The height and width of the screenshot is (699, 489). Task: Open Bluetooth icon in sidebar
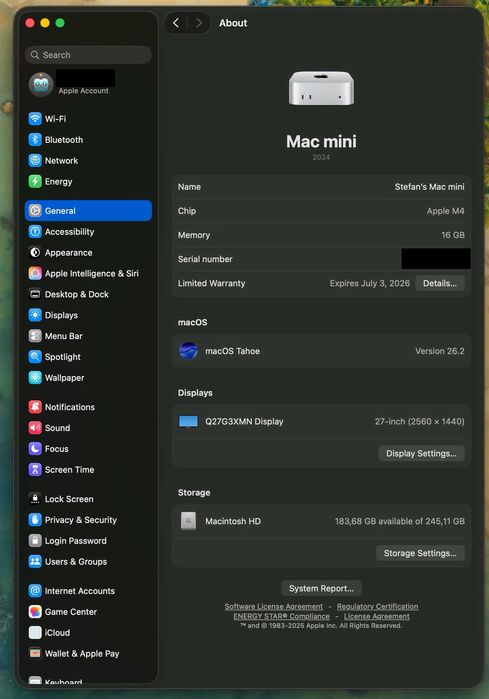[x=35, y=140]
